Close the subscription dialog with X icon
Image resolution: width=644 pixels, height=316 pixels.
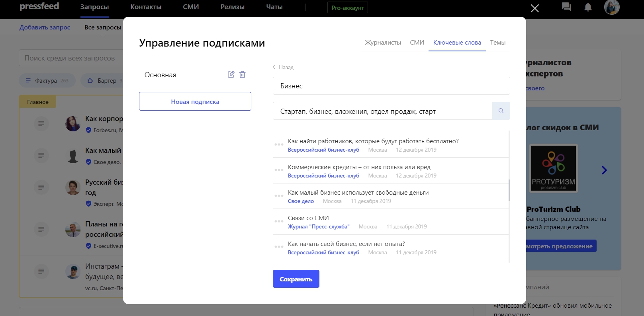[535, 8]
